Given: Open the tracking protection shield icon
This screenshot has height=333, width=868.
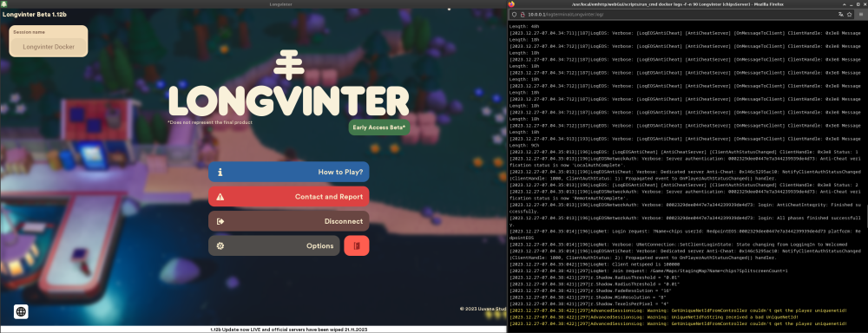Looking at the screenshot, I should (514, 15).
